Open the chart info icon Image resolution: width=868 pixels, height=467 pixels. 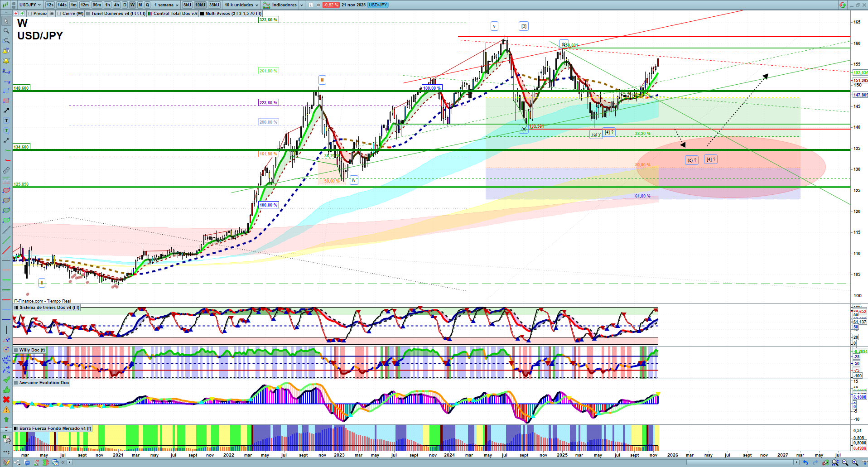coord(311,5)
